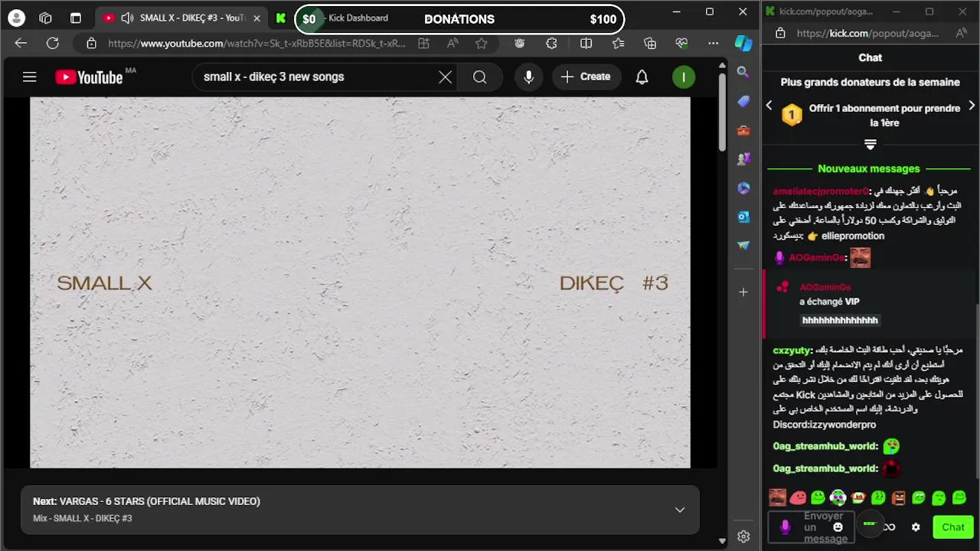The image size is (980, 551).
Task: Mute the YouTube tab audio icon
Action: point(127,18)
